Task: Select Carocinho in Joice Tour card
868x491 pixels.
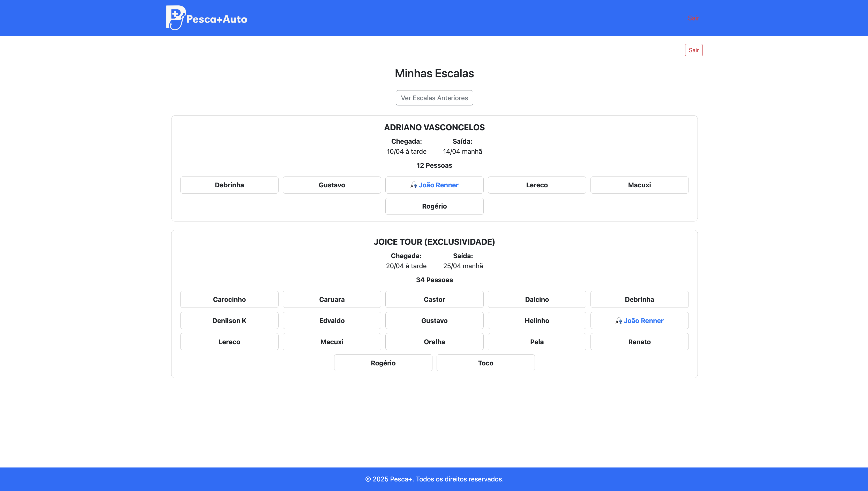Action: point(229,300)
